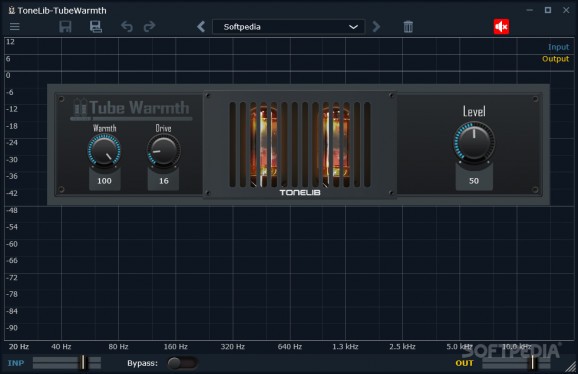
Task: Click the 20 Hz frequency axis label
Action: (19, 346)
